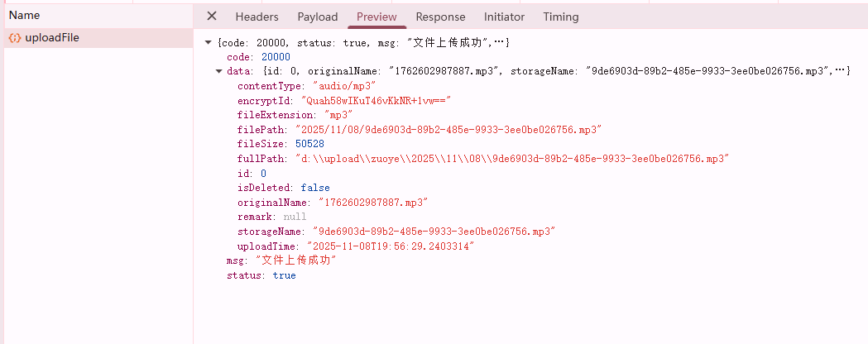View the Response tab

pyautogui.click(x=440, y=17)
